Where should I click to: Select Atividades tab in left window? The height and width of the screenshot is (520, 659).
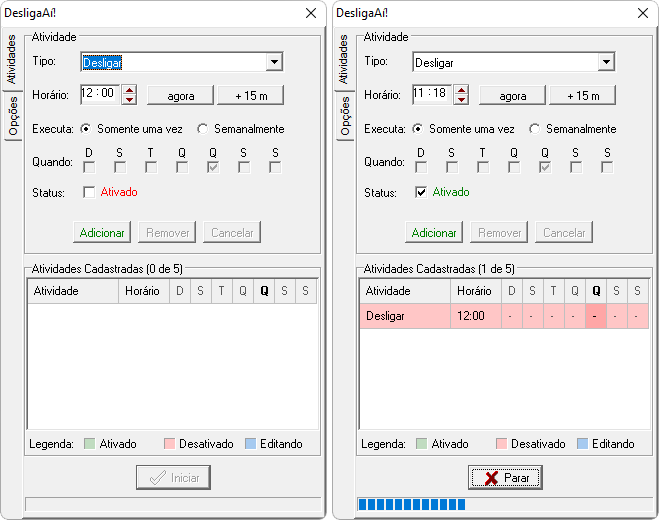tap(12, 59)
